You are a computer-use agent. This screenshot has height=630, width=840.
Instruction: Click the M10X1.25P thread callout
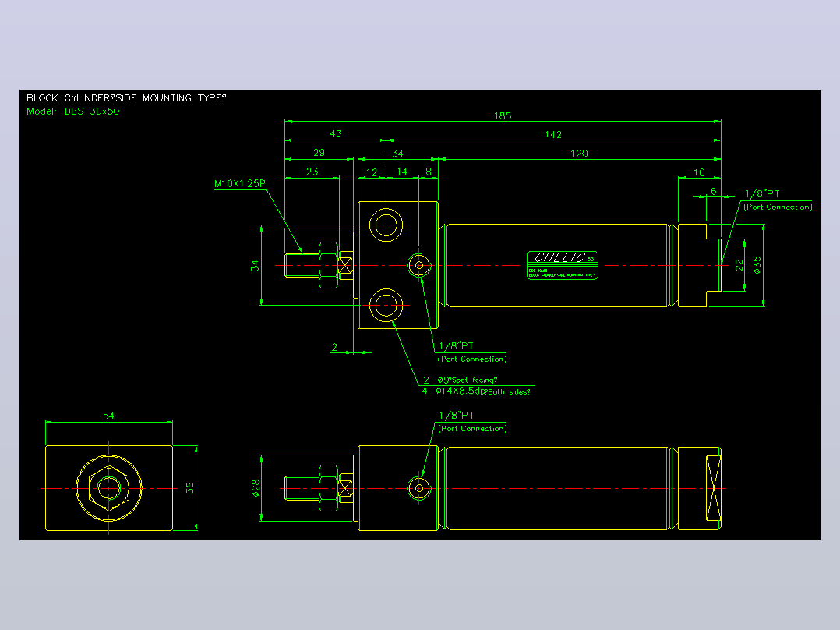point(240,183)
